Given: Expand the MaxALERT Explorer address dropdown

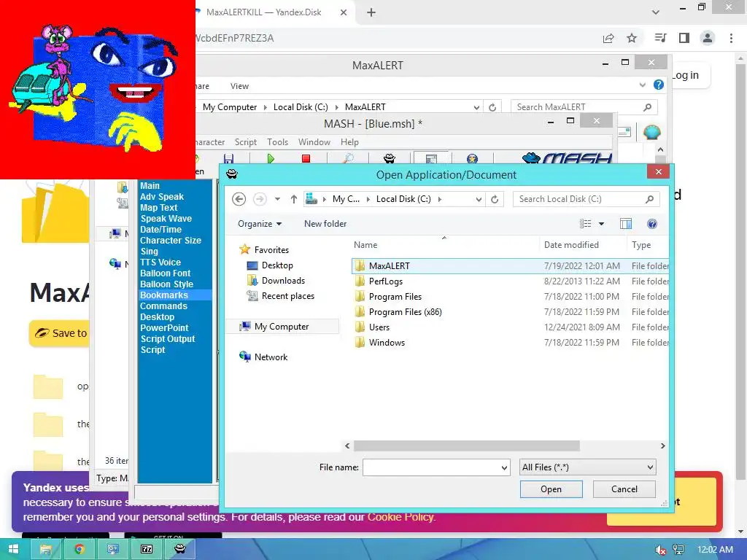Looking at the screenshot, I should [x=476, y=107].
